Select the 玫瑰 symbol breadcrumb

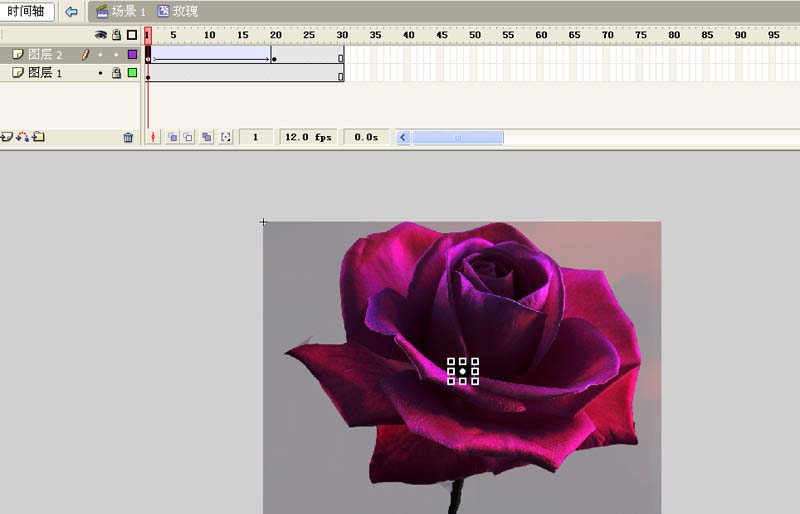pyautogui.click(x=178, y=11)
